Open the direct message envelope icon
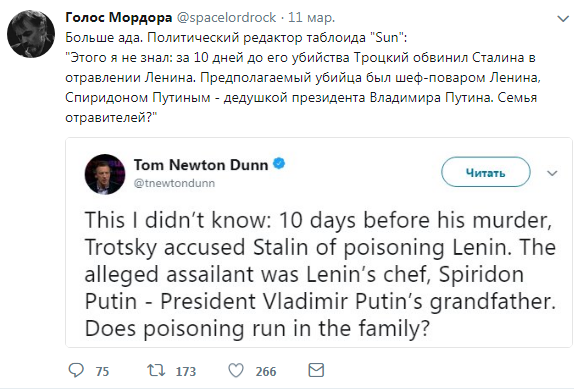Viewport: 574px width, 392px height. point(316,370)
